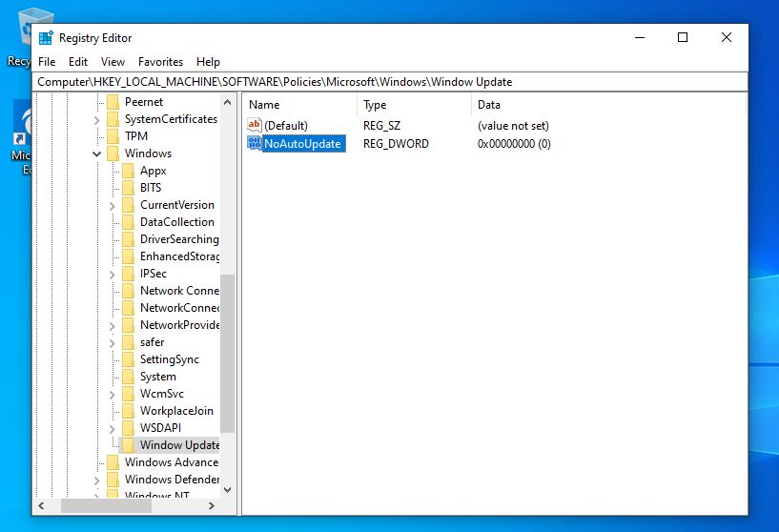Click the REG_SZ type cell

(381, 126)
